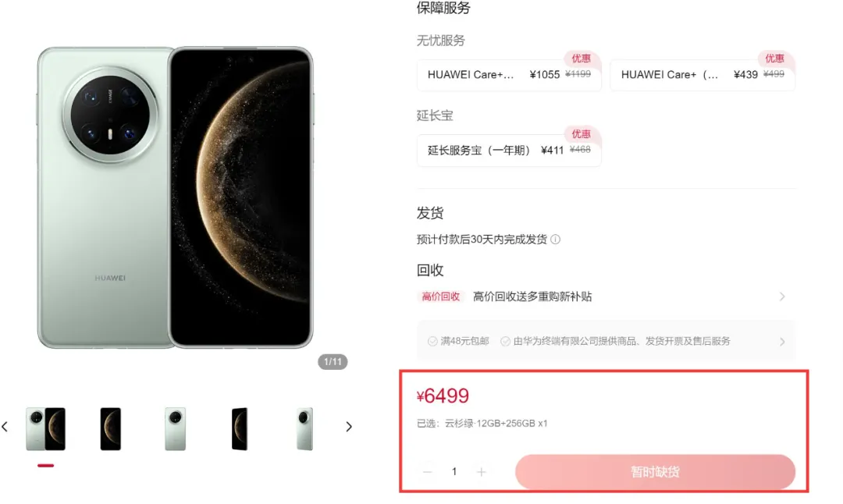Select the HUAWEI Care+ ¥439 option
This screenshot has height=504, width=843.
tap(702, 75)
